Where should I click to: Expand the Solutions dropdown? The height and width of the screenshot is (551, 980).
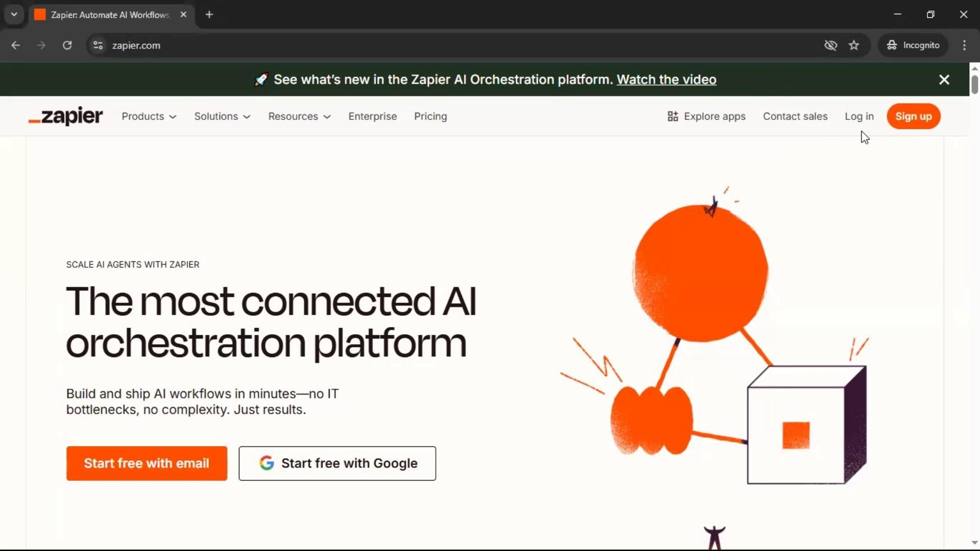pos(222,116)
